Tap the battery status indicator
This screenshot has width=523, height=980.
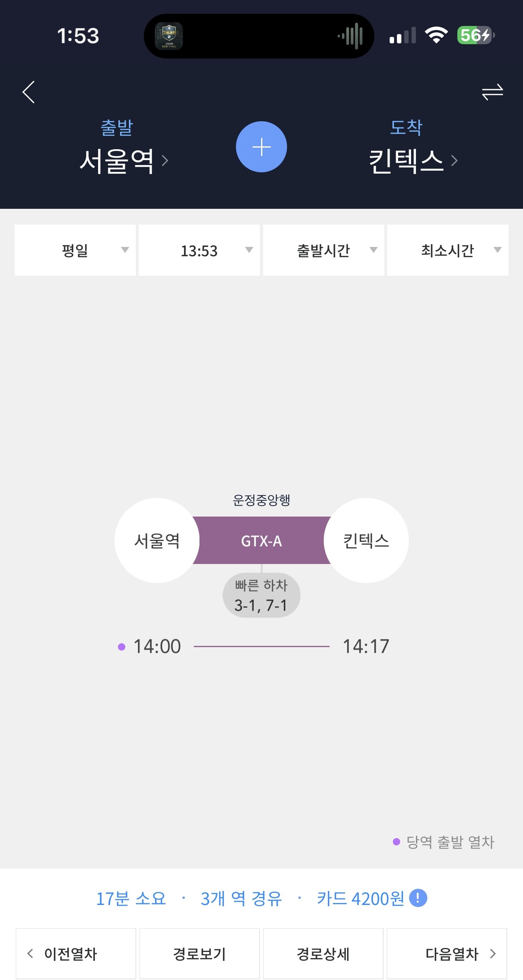coord(475,35)
